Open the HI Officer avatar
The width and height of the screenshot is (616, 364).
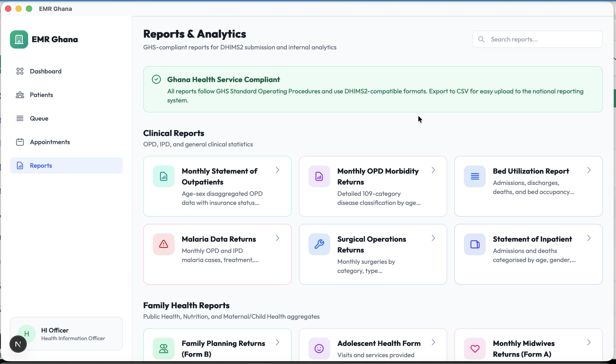[x=27, y=333]
